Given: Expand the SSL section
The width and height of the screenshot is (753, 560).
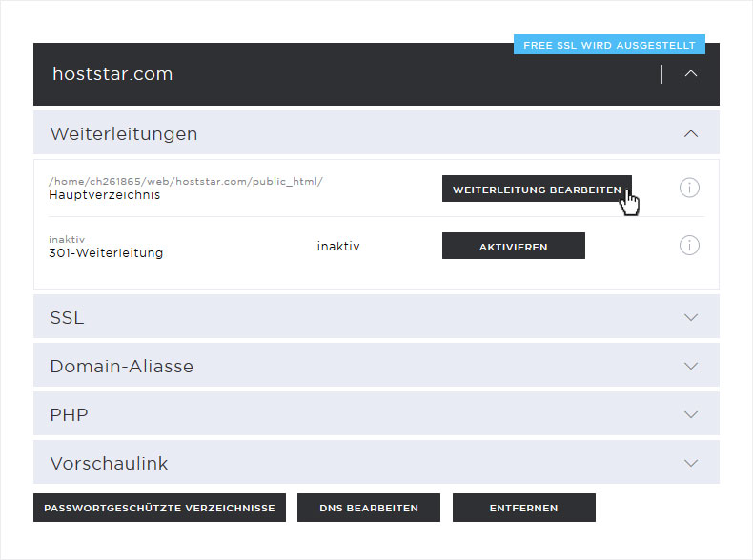Looking at the screenshot, I should coord(691,317).
